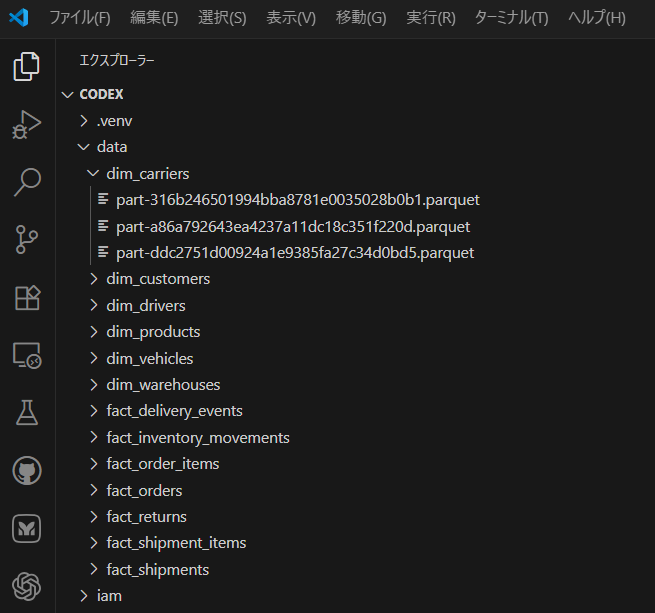Open the ChatGPT Codex extension view
This screenshot has width=655, height=613.
[x=27, y=586]
